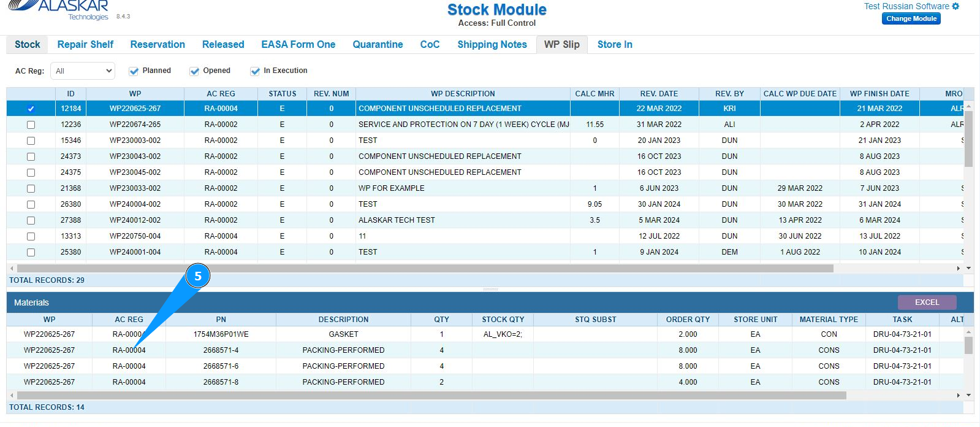Click the Alaskar Technologies logo
Screen dimensions: 980x427
[x=60, y=9]
